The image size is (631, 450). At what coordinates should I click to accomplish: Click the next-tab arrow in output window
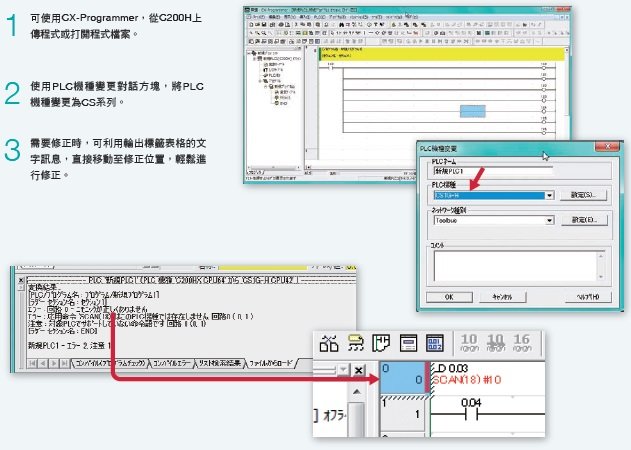click(x=54, y=363)
